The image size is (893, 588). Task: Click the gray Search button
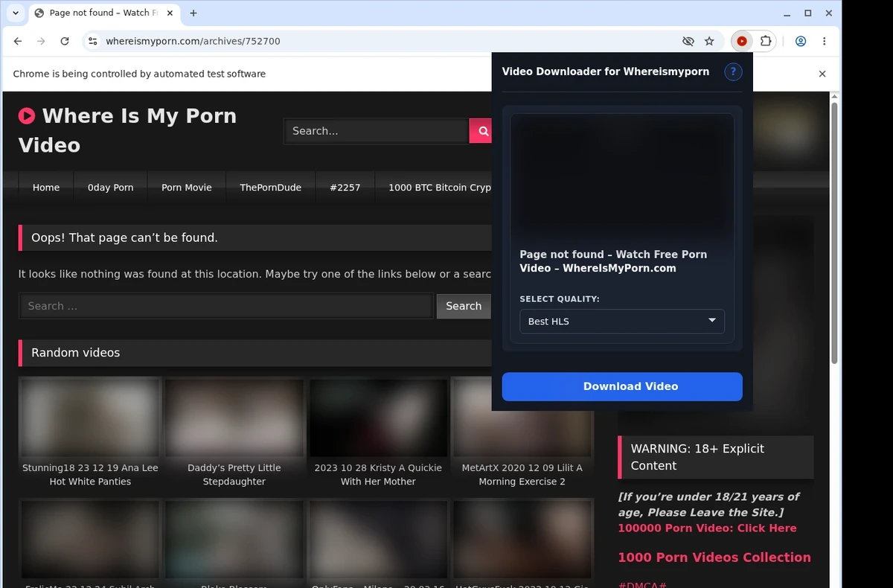point(464,306)
